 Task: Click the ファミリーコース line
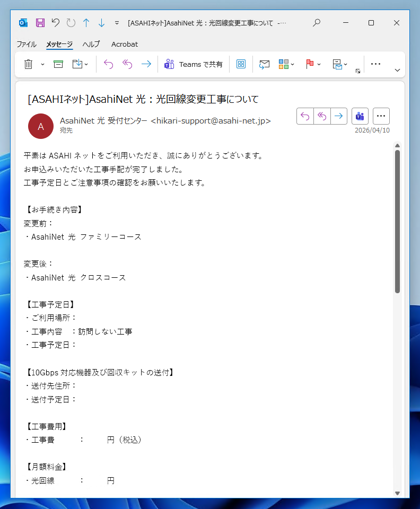(x=83, y=237)
